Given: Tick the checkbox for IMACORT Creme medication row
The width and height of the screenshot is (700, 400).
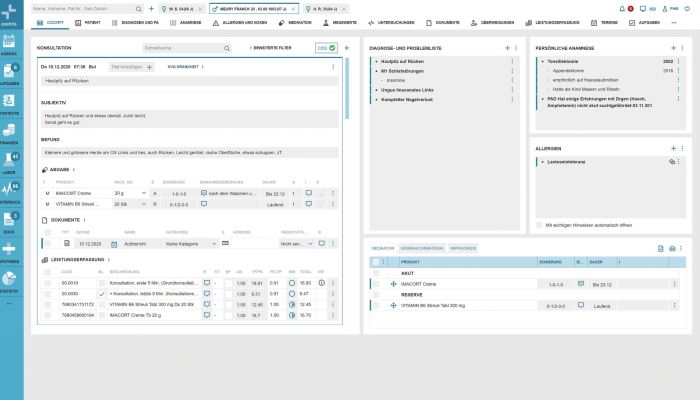Looking at the screenshot, I should tap(376, 284).
